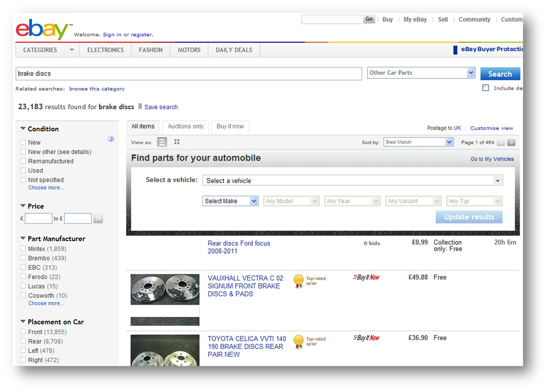Check the Rear placement filter
The image size is (549, 392).
[23, 341]
